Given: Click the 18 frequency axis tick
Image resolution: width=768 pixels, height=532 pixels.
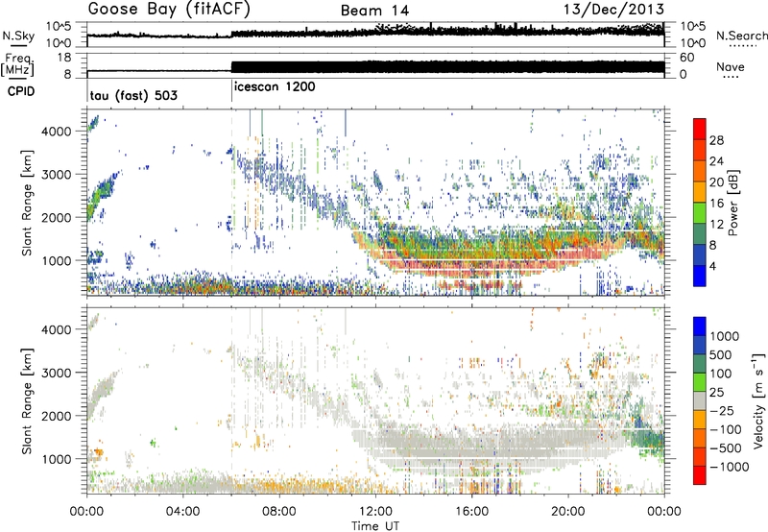Looking at the screenshot, I should pos(64,58).
